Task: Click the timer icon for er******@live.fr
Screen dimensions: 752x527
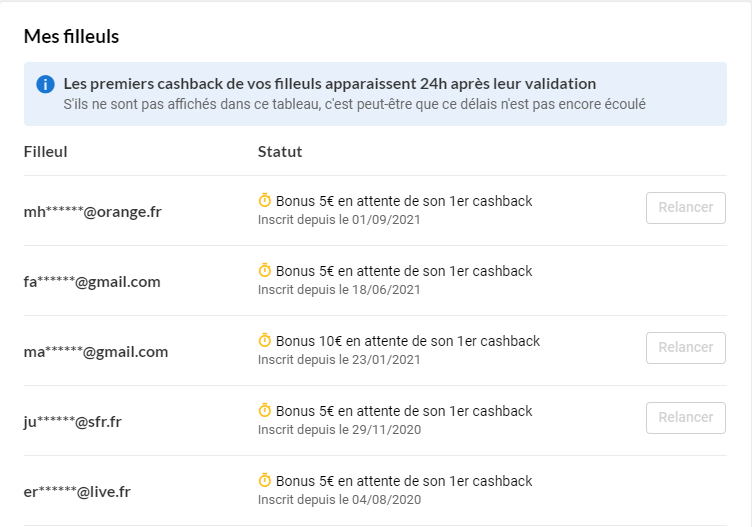Action: click(265, 481)
